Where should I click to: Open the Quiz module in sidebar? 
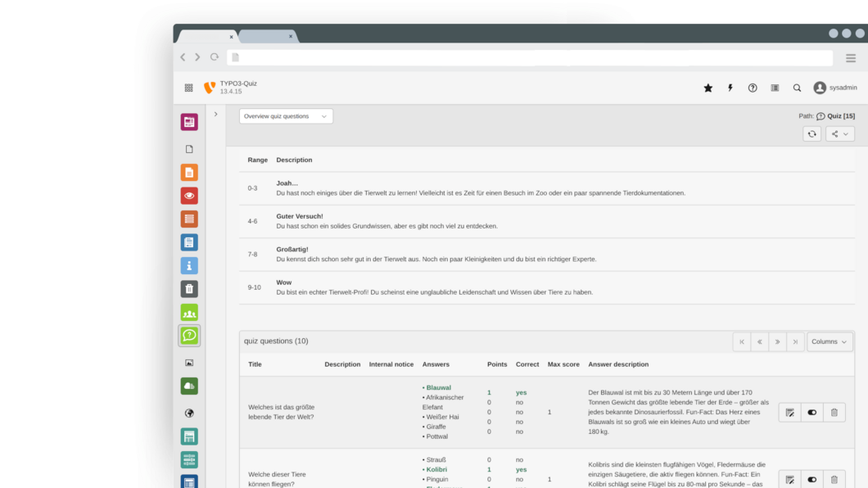pos(189,336)
